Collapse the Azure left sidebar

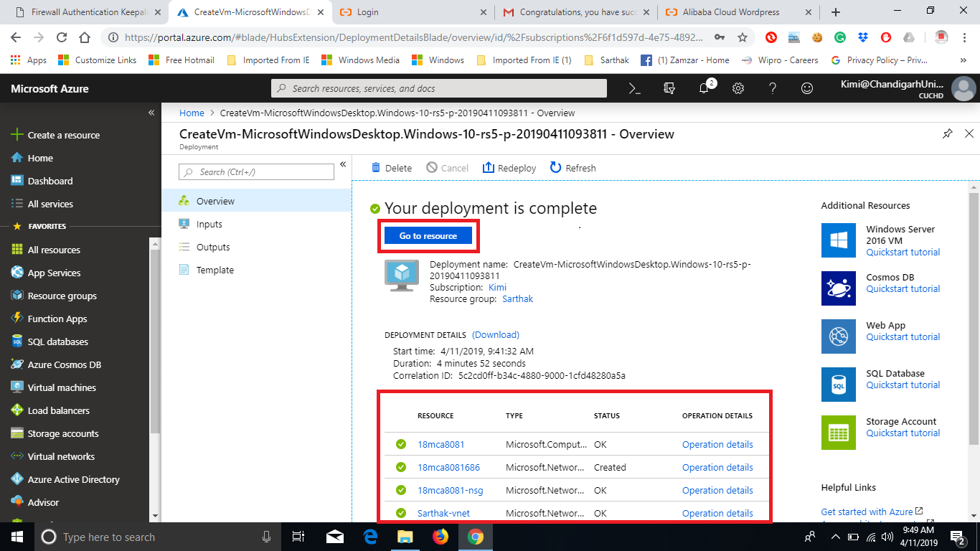[151, 113]
